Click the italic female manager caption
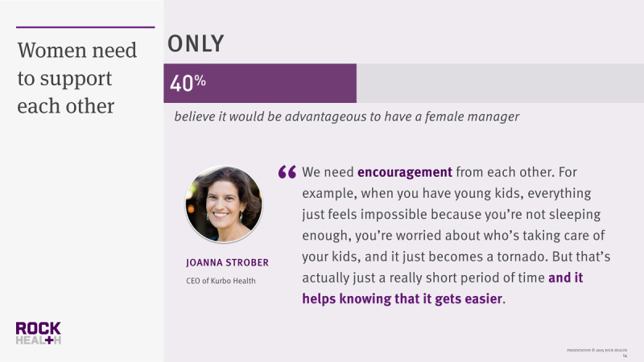The height and width of the screenshot is (362, 644). (347, 117)
